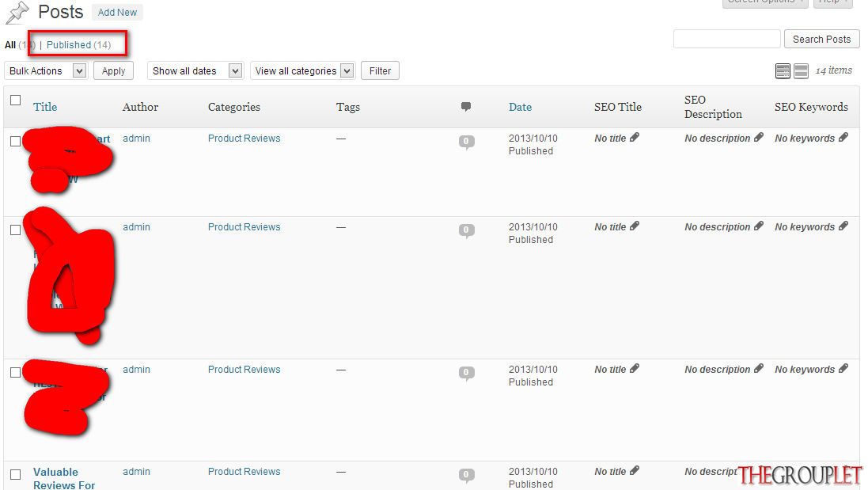Open the Bulk Actions dropdown
This screenshot has width=868, height=490.
46,71
